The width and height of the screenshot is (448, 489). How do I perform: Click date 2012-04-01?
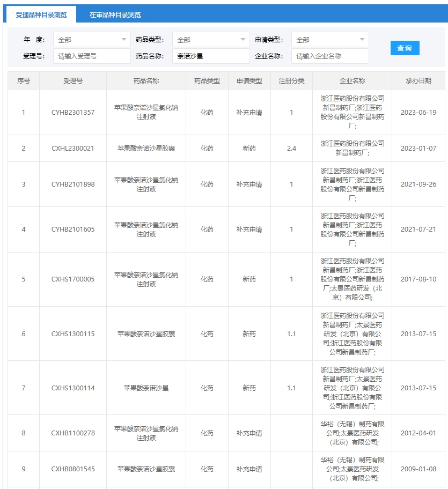pos(418,433)
